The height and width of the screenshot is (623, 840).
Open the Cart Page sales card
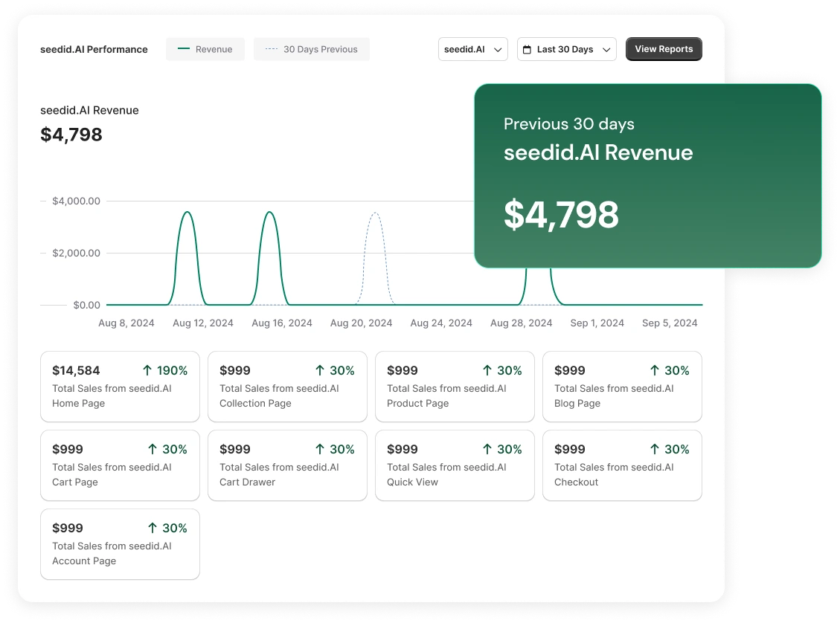tap(120, 465)
